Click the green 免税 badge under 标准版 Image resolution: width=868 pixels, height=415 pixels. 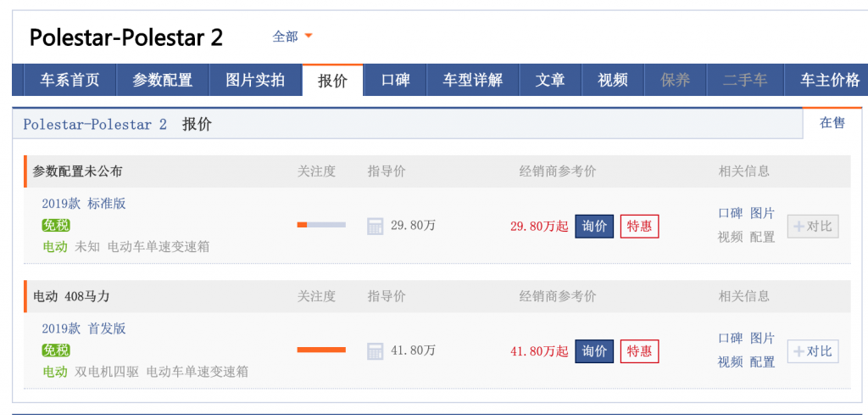tap(56, 225)
